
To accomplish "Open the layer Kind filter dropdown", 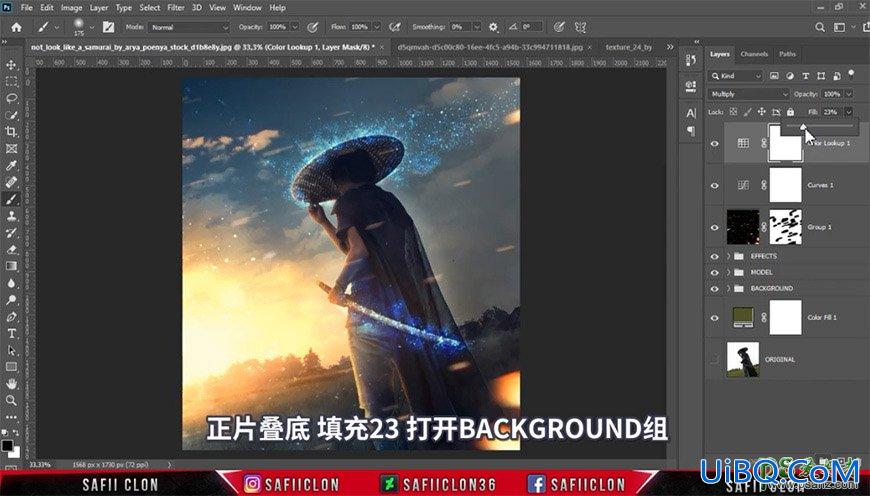I will point(736,76).
